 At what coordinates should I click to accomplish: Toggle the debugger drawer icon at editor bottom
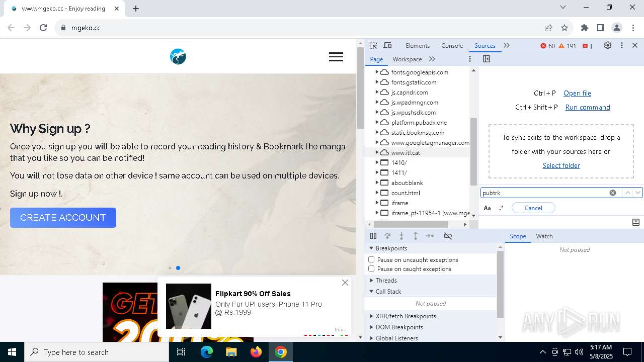coord(636,222)
